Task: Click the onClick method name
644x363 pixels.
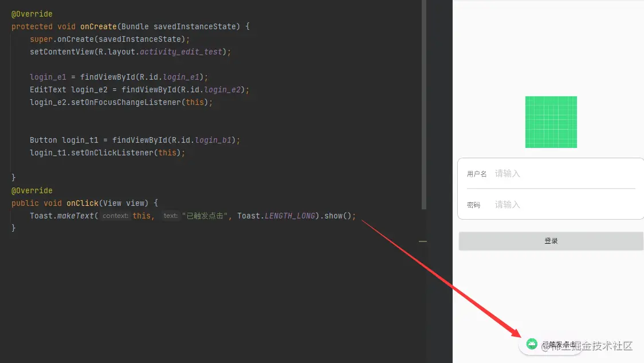Action: click(x=82, y=203)
